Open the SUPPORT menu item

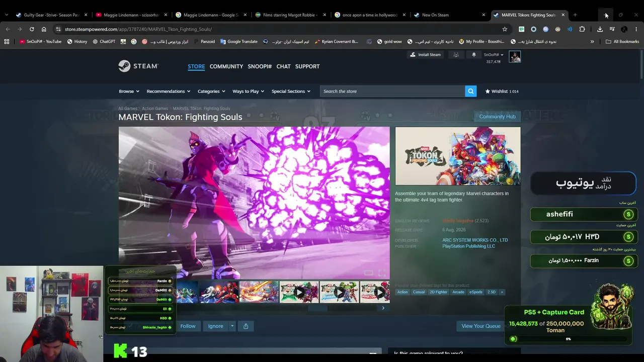(x=307, y=66)
